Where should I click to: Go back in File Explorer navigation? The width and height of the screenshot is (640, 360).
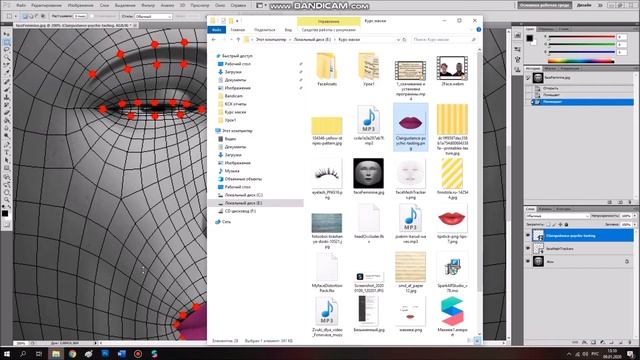(x=214, y=40)
